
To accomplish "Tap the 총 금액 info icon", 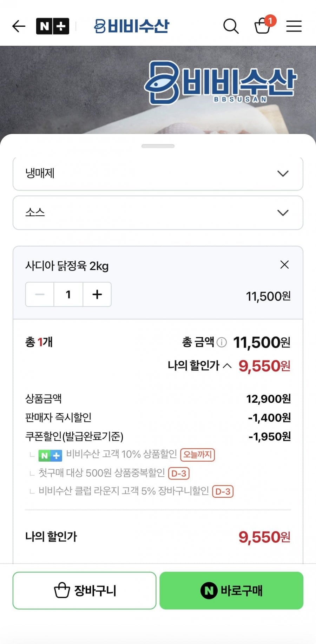I will click(222, 342).
